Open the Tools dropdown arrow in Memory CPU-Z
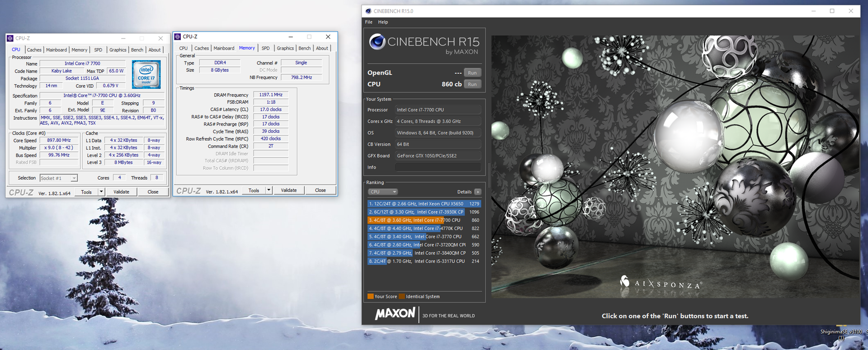Screen dimensions: 868x350 (x=269, y=190)
